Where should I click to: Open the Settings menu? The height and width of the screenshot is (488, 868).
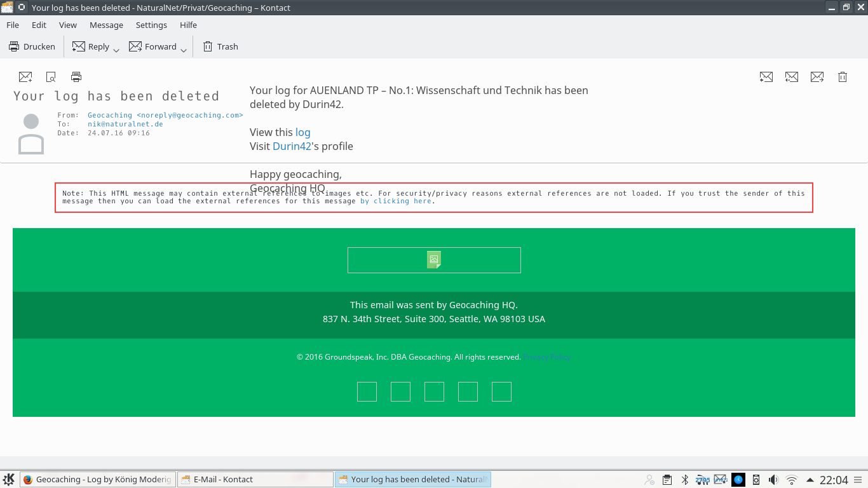click(151, 25)
